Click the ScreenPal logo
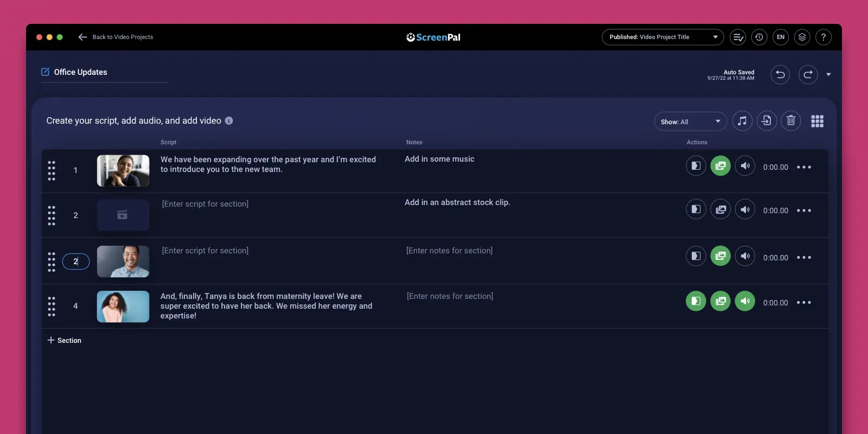This screenshot has width=868, height=434. click(x=433, y=37)
